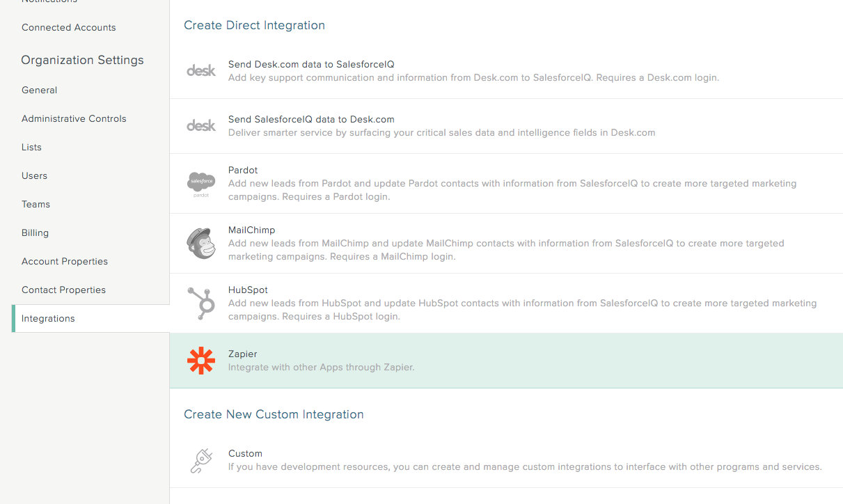Click the Pardot integration title
843x504 pixels.
(243, 170)
